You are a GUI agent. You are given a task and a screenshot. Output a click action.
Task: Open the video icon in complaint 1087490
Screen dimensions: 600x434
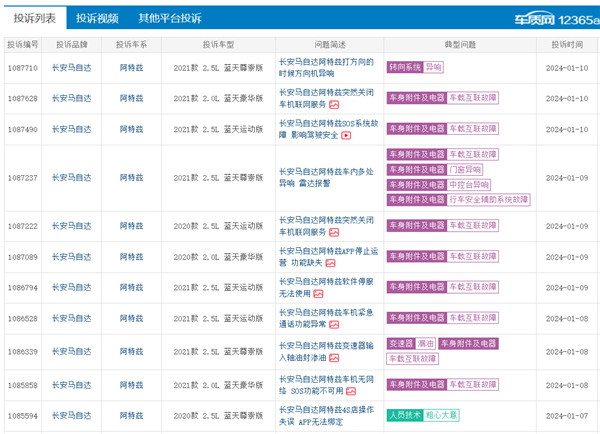point(347,135)
